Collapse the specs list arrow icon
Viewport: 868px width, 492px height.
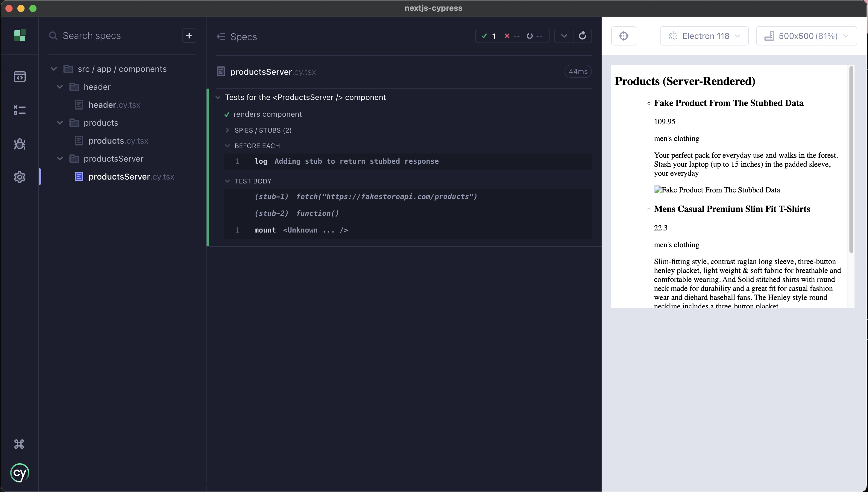[x=221, y=37]
